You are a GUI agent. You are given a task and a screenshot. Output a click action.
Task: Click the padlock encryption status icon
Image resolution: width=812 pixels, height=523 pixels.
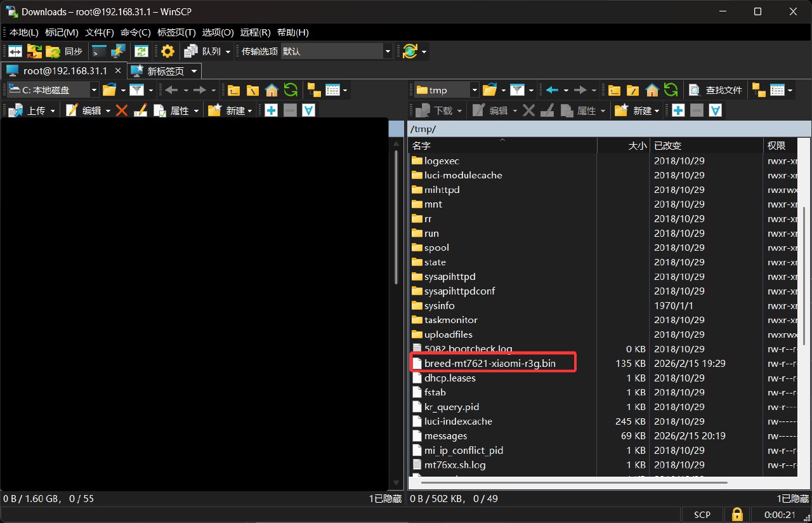pyautogui.click(x=737, y=514)
